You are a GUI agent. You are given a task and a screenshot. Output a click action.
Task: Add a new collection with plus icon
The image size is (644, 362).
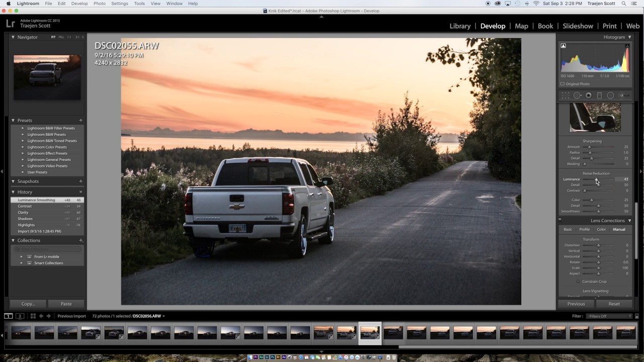click(x=80, y=240)
